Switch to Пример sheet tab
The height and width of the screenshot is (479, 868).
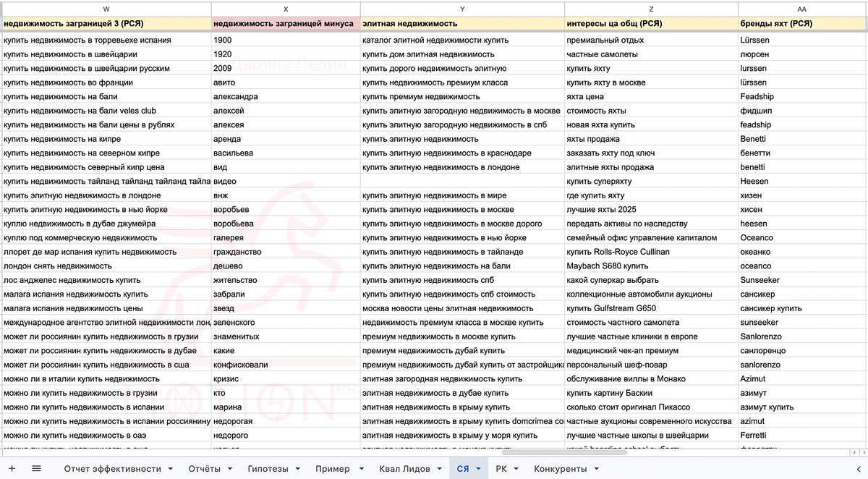tap(332, 469)
